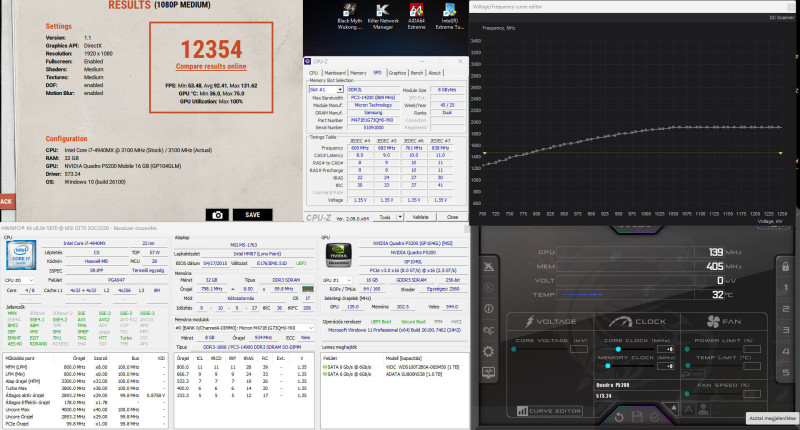Click the screenshot camera icon in benchmark results
The width and height of the screenshot is (800, 430).
coord(217,215)
